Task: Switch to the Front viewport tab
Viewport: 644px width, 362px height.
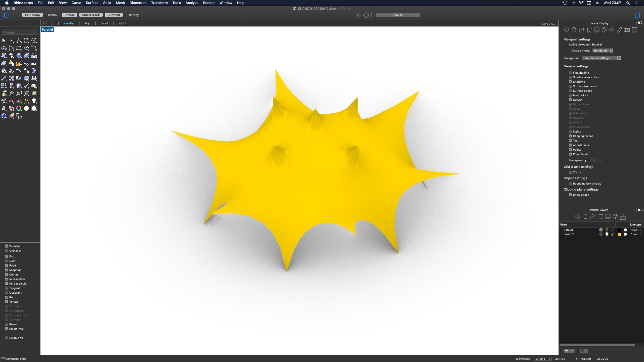Action: (x=104, y=23)
